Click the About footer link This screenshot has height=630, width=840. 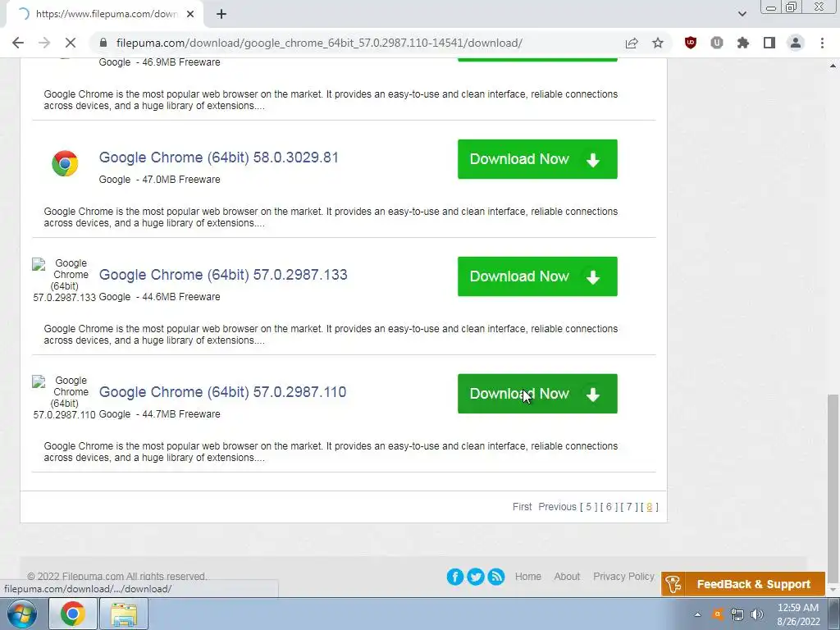(x=567, y=577)
